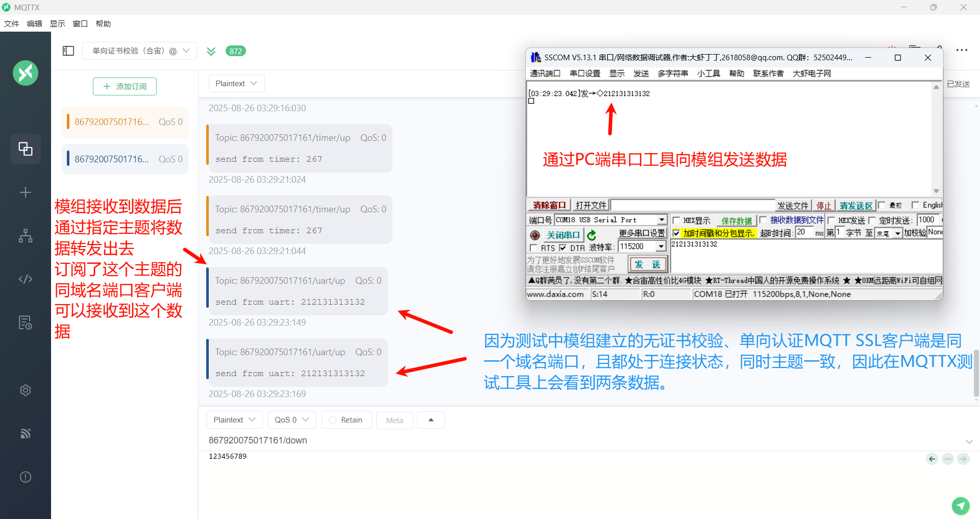The width and height of the screenshot is (980, 519).
Task: Open the received Plaintext format dropdown
Action: coord(236,84)
